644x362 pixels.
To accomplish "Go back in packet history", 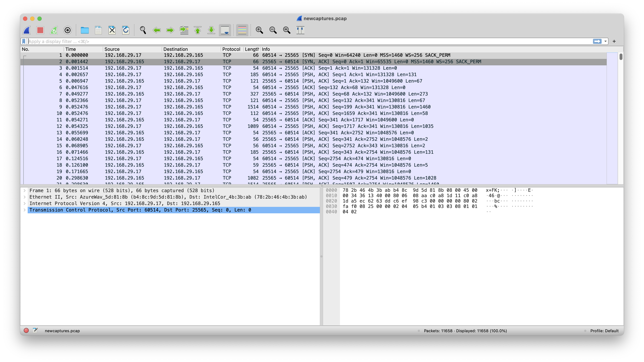I will 157,30.
